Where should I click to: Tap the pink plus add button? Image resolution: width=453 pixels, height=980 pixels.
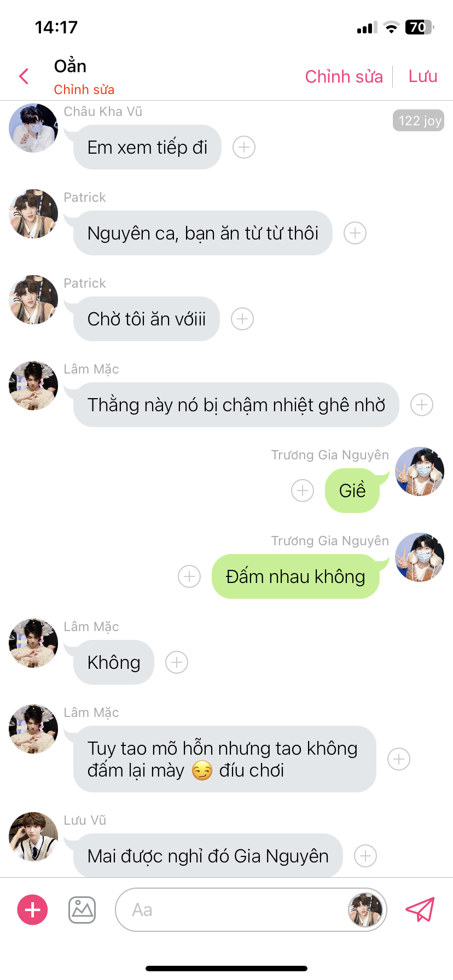point(33,909)
